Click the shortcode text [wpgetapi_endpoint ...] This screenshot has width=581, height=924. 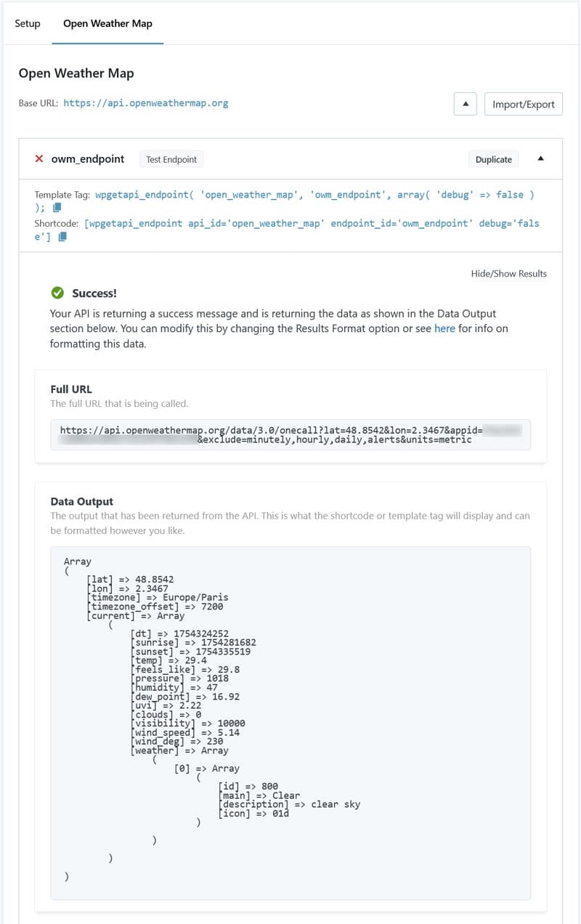coord(287,230)
